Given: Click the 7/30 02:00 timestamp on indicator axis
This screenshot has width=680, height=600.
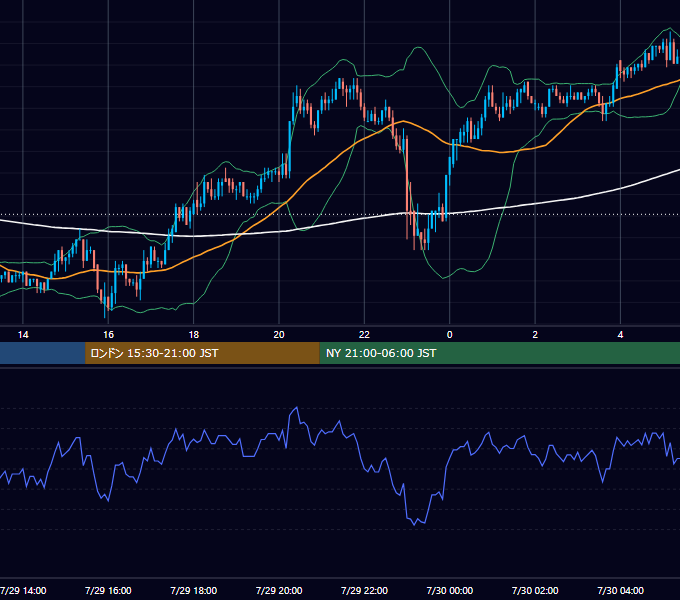Looking at the screenshot, I should 535,590.
